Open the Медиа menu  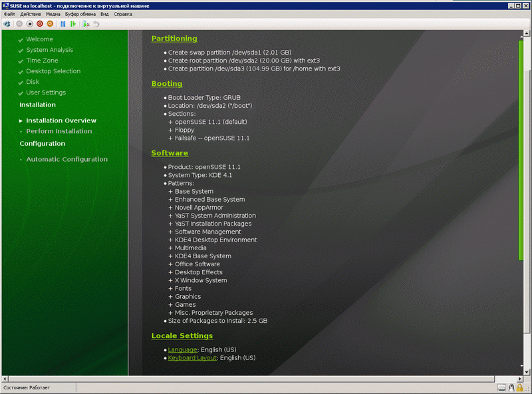coord(53,14)
